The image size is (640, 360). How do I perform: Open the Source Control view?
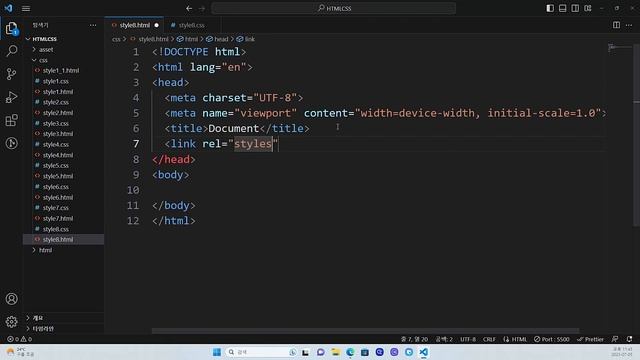[11, 74]
